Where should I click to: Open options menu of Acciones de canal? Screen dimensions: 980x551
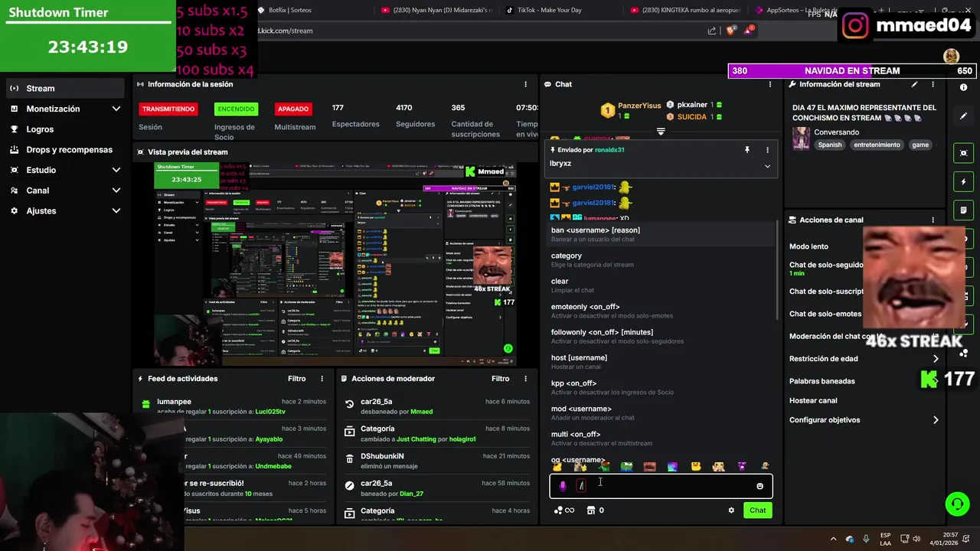(x=933, y=220)
